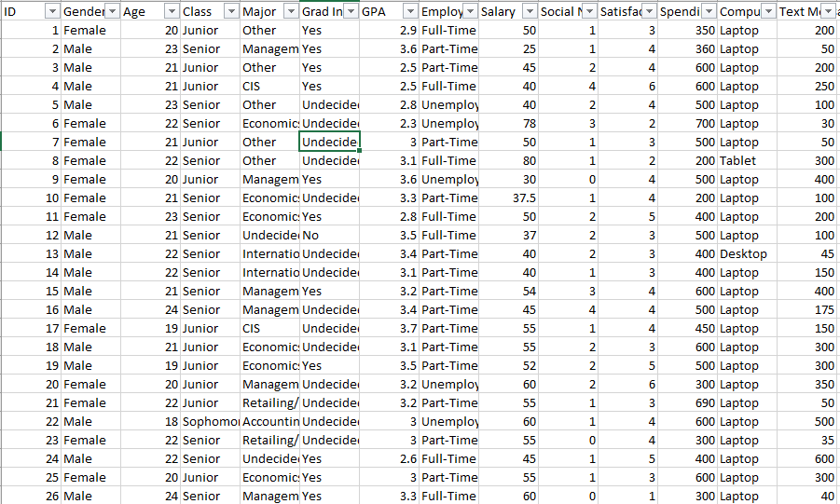Open the ID column filter dropdown
Viewport: 840px width, 504px height.
pos(52,11)
